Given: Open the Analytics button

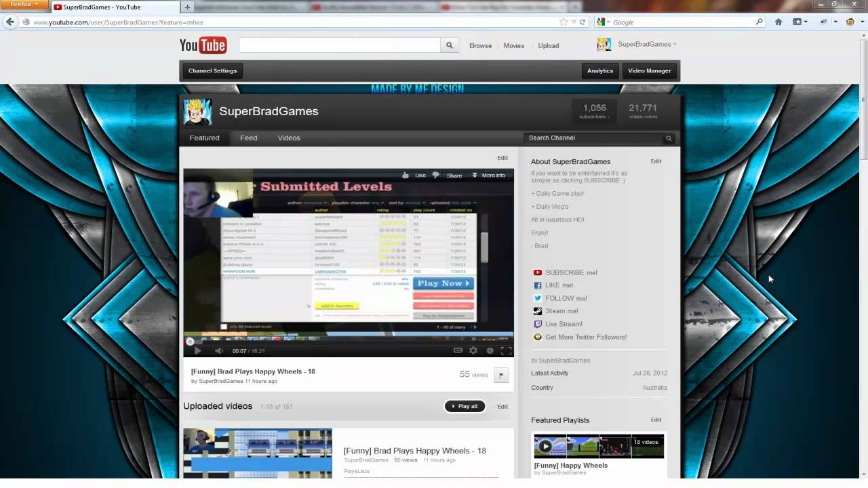Looking at the screenshot, I should [x=600, y=71].
